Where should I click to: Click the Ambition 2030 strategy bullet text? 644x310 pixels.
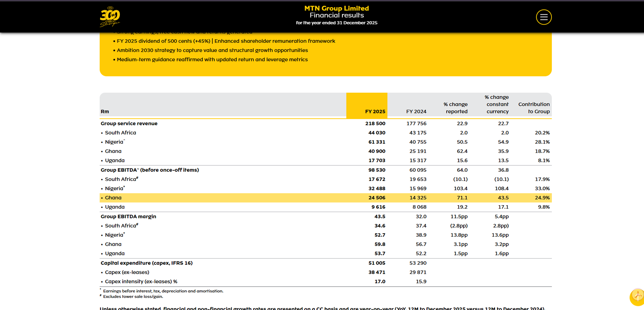coord(212,50)
